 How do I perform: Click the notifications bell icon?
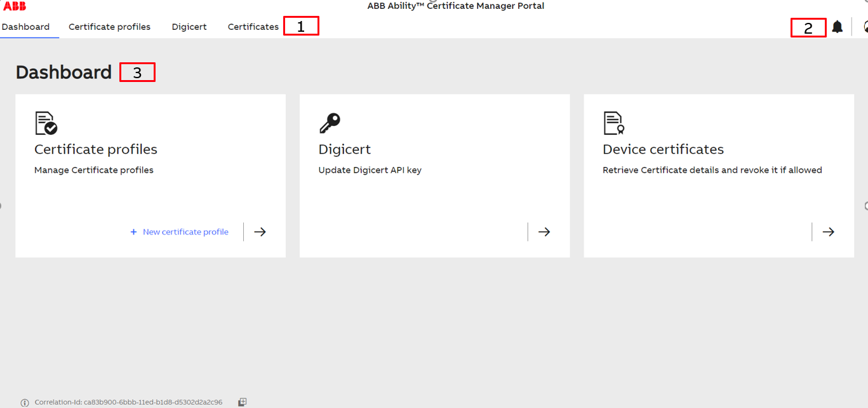(838, 27)
